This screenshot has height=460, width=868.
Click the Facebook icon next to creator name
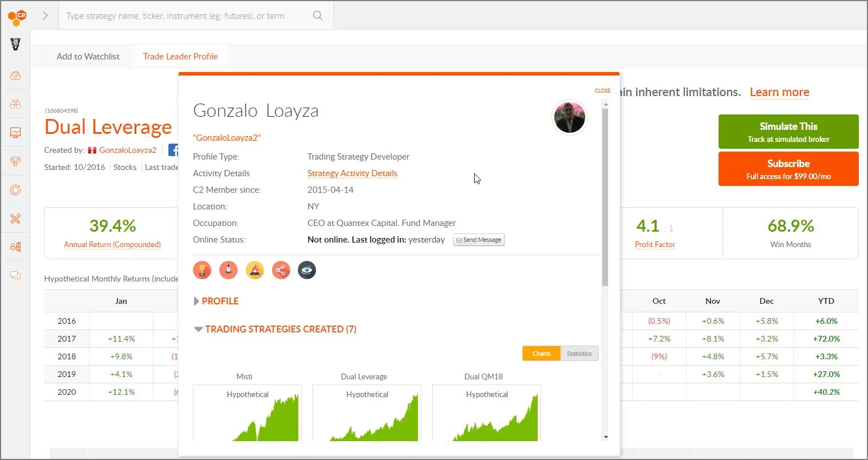[173, 149]
